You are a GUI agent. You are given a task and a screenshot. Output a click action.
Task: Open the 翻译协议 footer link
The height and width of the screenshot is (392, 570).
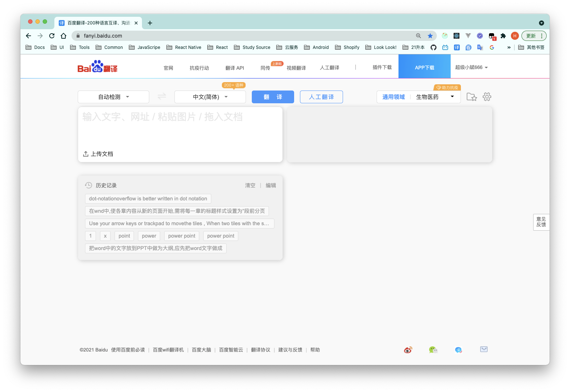pos(261,350)
